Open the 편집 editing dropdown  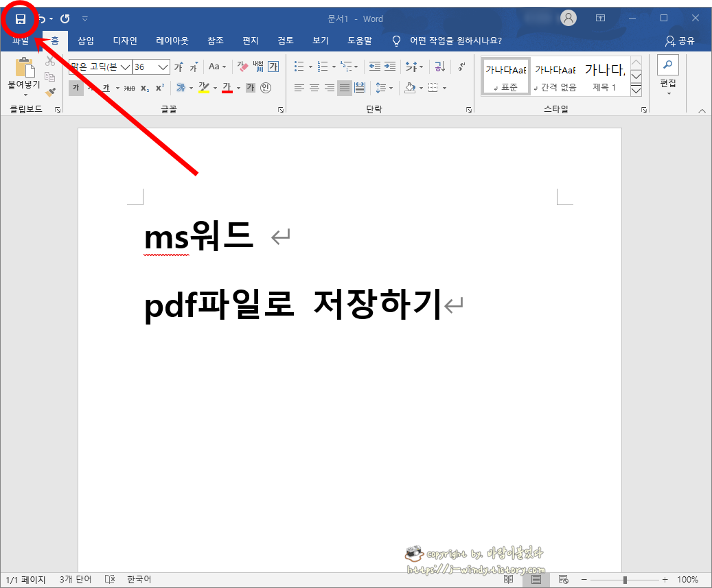(x=668, y=75)
